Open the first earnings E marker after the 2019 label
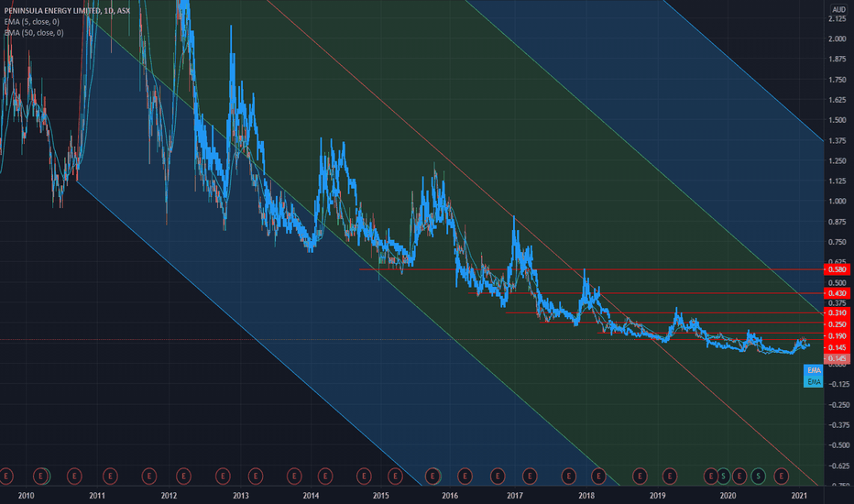Image resolution: width=854 pixels, height=504 pixels. pyautogui.click(x=670, y=477)
